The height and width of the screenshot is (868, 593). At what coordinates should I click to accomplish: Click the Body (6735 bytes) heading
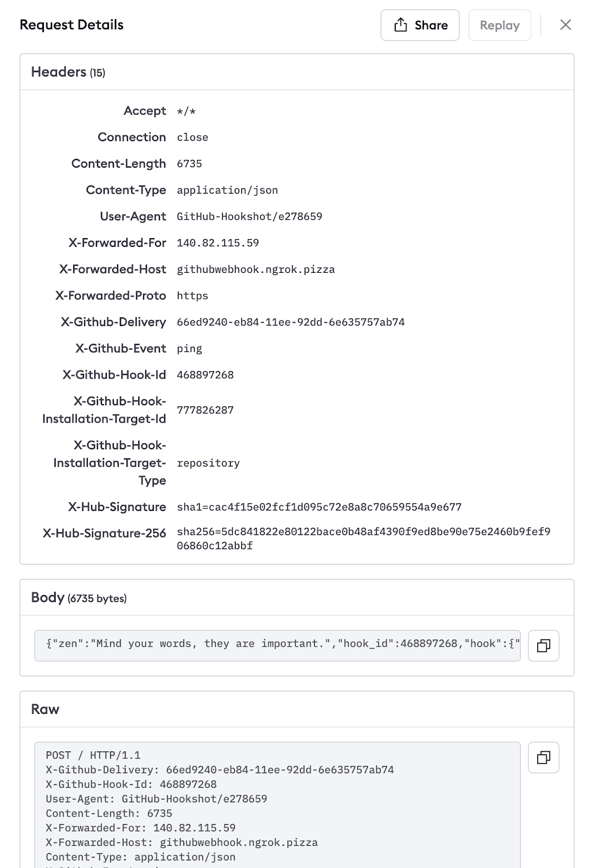79,598
